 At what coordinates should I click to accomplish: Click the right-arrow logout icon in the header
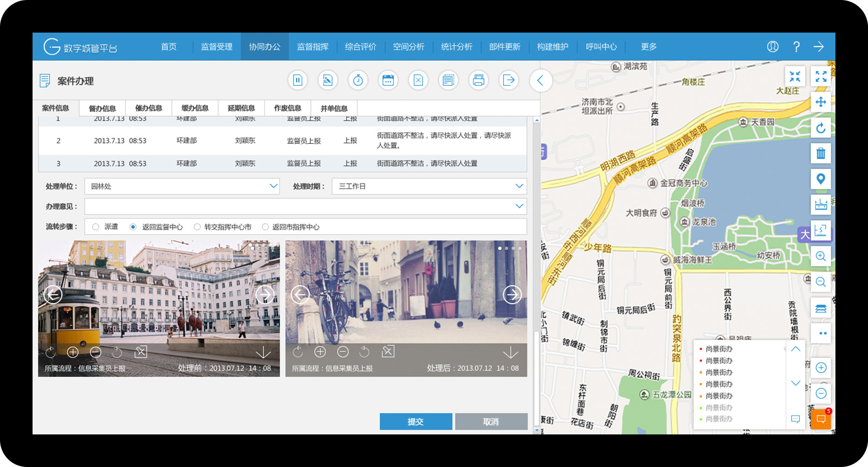(x=819, y=47)
